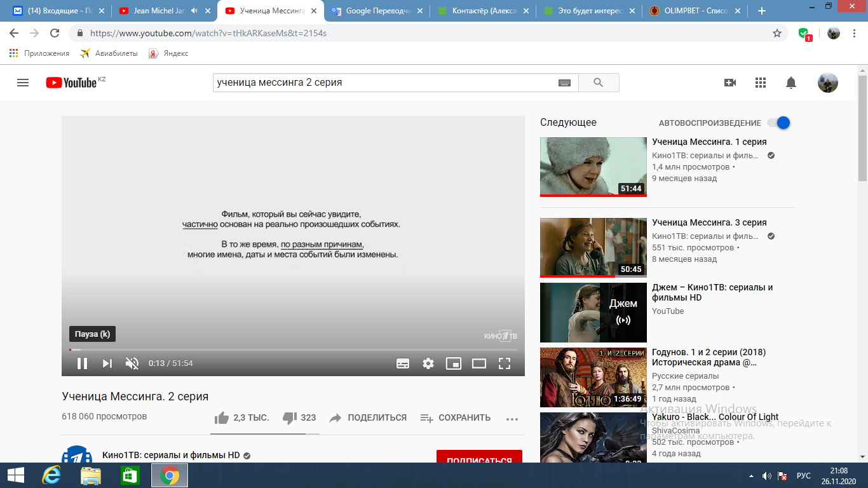Bookmark this page with the star
868x488 pixels.
pos(776,33)
